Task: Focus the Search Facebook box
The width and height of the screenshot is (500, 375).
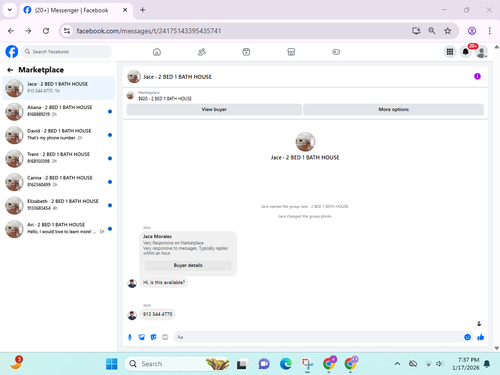Action: coord(67,52)
